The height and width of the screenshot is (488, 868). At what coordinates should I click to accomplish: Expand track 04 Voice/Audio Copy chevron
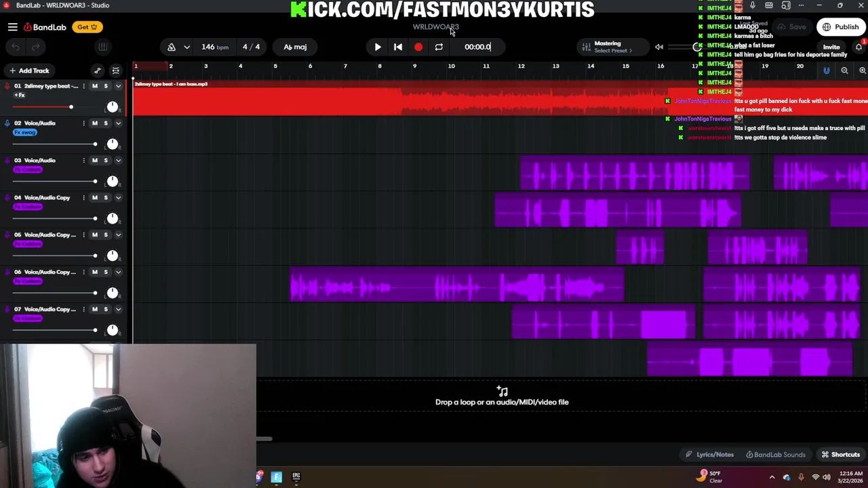(x=118, y=198)
